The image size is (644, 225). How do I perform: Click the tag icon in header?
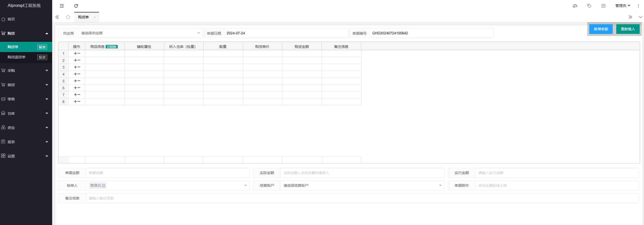(x=589, y=6)
